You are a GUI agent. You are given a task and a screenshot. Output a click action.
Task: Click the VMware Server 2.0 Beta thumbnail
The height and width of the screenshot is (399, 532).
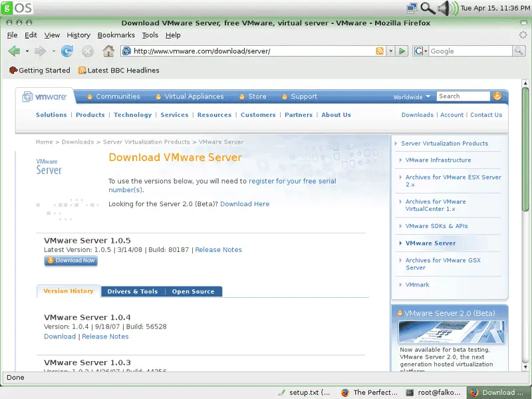click(x=452, y=332)
